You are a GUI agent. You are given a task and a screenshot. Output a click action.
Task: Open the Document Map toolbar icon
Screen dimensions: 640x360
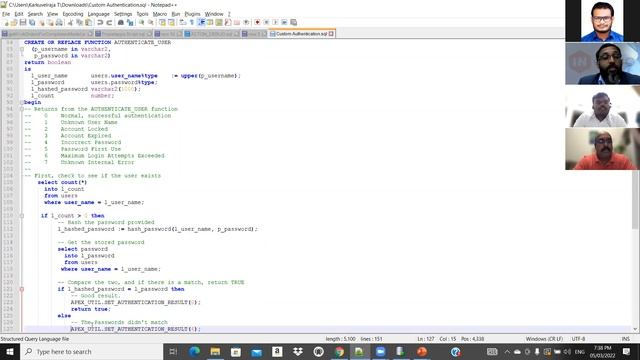coord(219,22)
